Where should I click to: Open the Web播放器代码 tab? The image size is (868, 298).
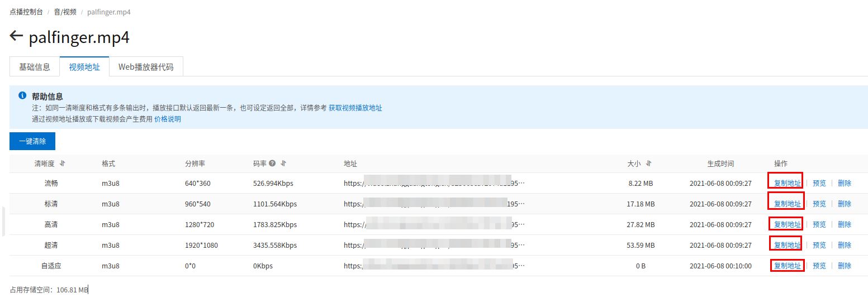146,67
